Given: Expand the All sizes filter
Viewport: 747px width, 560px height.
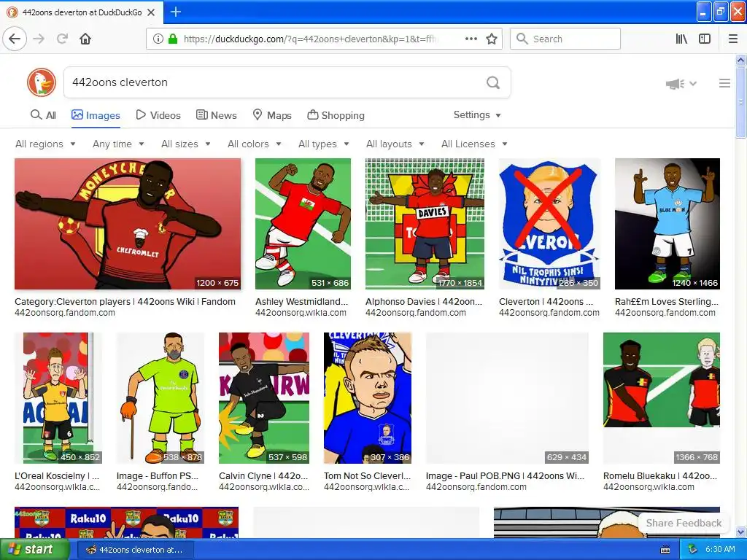Looking at the screenshot, I should click(186, 144).
